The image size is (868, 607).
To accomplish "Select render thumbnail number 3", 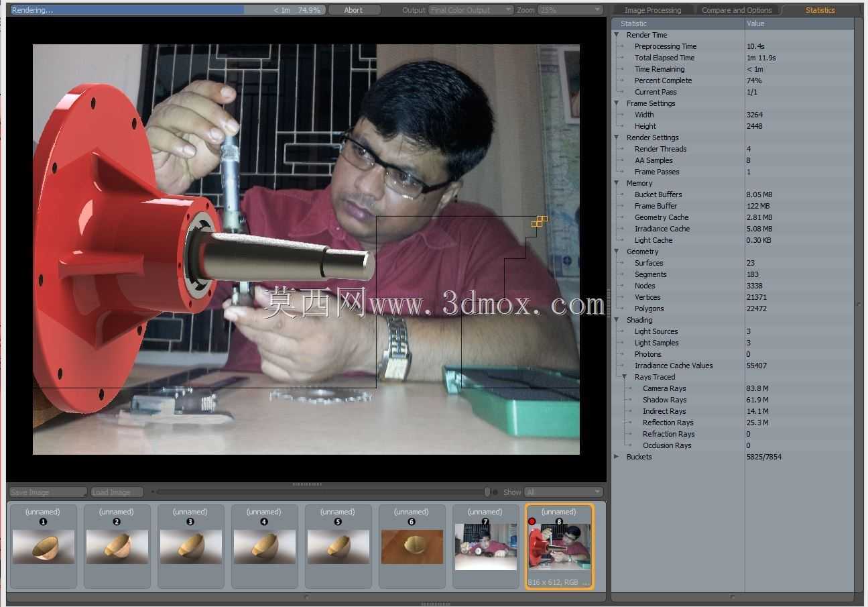I will tap(191, 547).
